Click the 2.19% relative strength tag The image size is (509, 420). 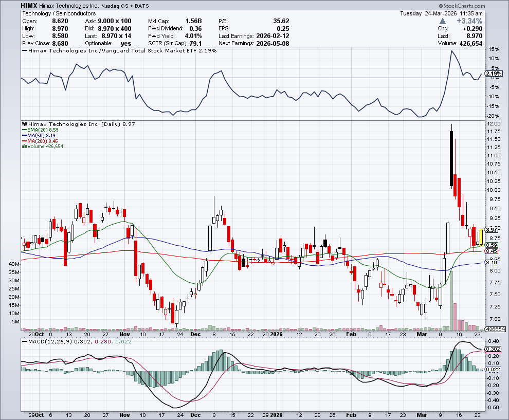click(494, 74)
